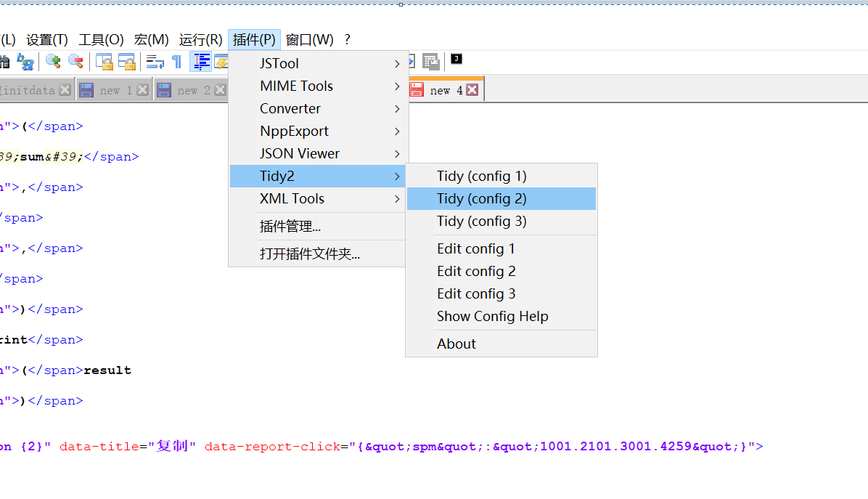Viewport: 868px width, 499px height.
Task: Expand the XML Tools submenu
Action: (x=292, y=198)
